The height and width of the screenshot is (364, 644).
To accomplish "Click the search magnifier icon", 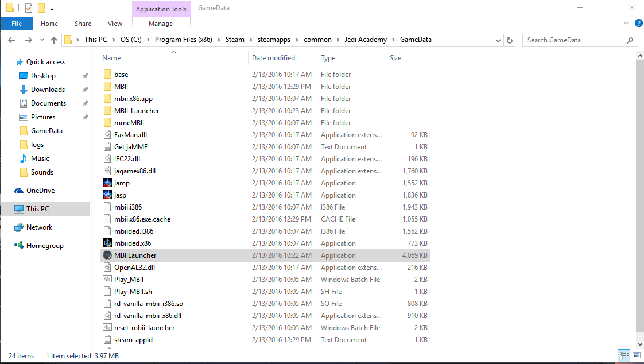I will click(x=630, y=40).
